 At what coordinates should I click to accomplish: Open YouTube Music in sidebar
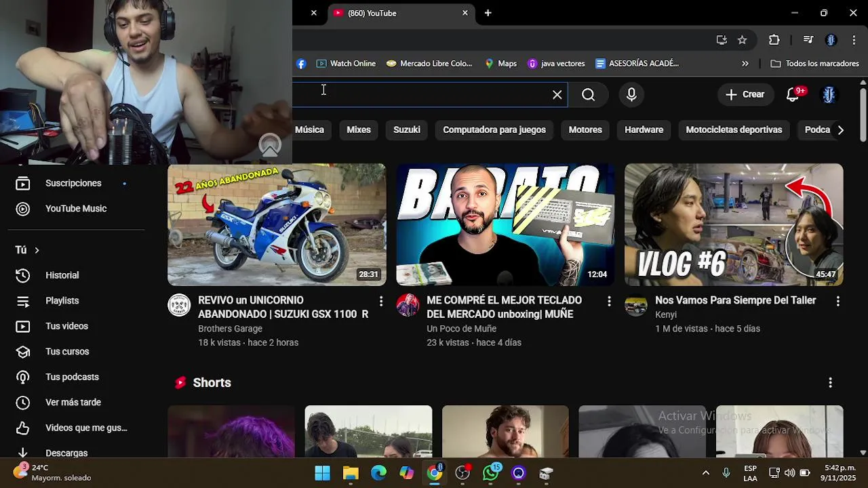[76, 209]
